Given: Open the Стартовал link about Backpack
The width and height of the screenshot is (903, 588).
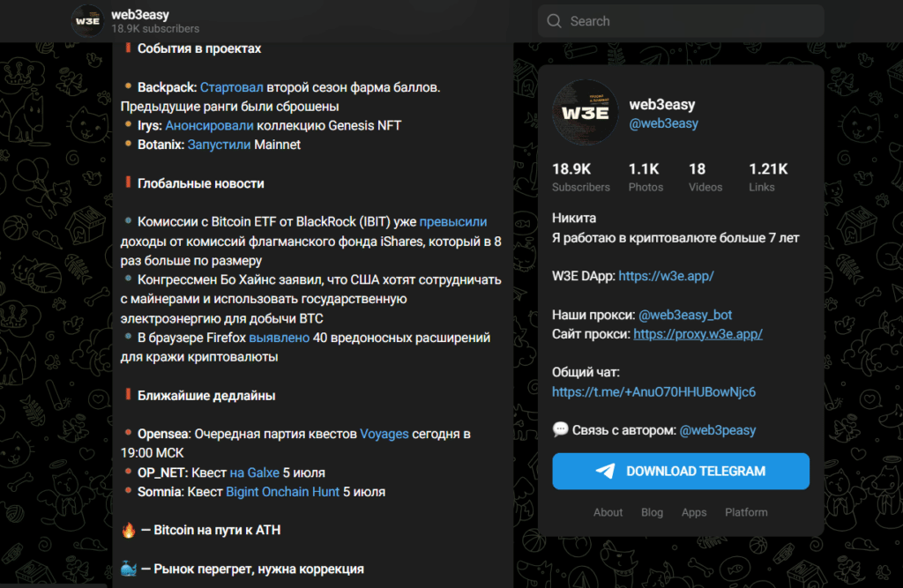Looking at the screenshot, I should click(232, 87).
